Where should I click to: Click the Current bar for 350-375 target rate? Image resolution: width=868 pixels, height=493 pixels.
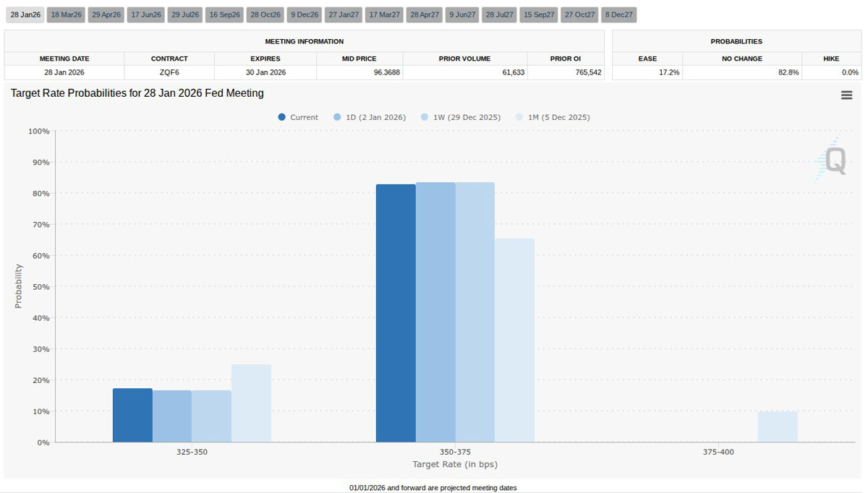396,313
